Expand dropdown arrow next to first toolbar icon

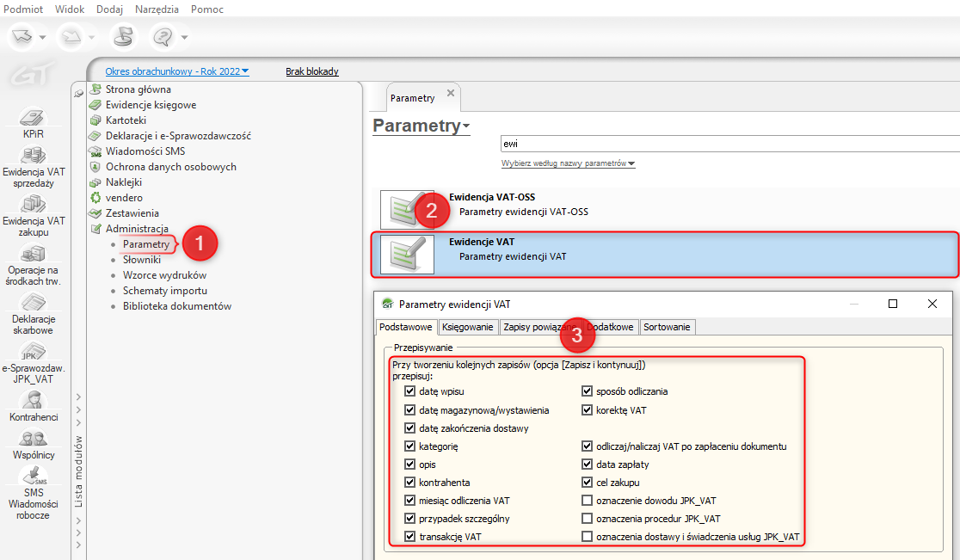(42, 37)
